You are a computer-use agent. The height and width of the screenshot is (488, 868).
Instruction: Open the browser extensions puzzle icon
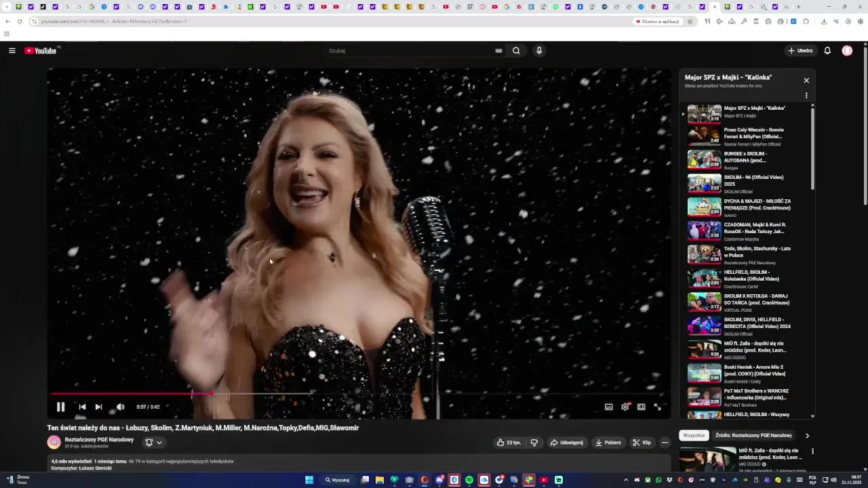point(806,21)
